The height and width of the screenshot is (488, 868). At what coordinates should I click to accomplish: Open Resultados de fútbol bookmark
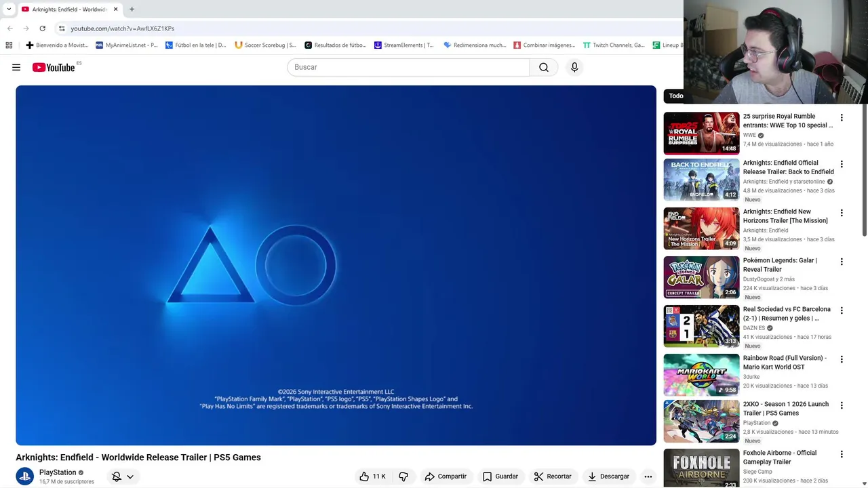click(335, 45)
